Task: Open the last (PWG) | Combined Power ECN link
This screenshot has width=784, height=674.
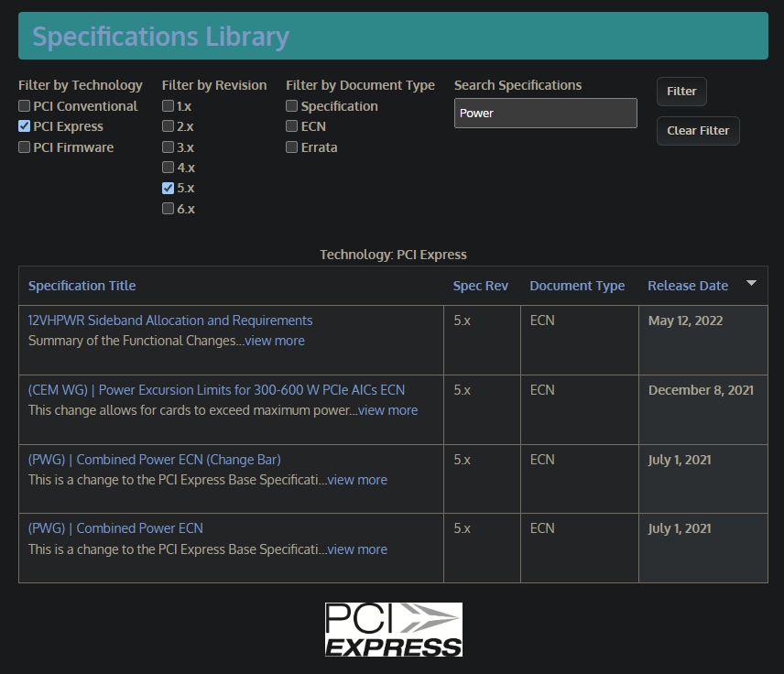Action: 115,528
